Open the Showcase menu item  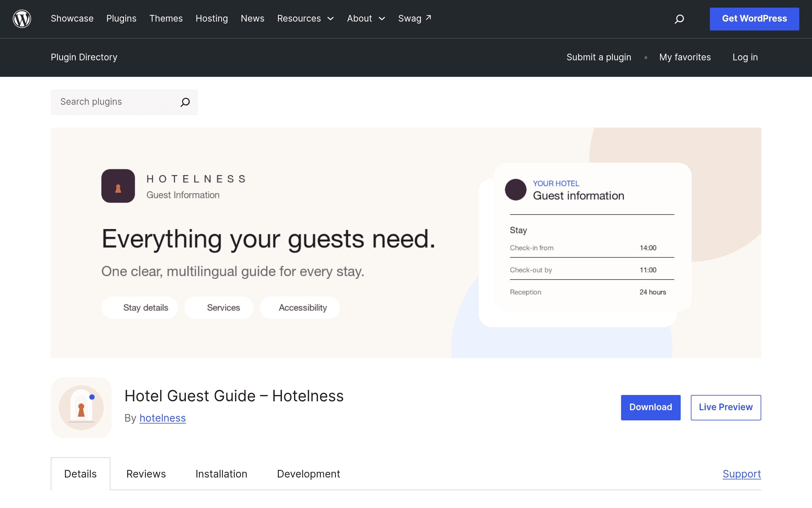72,18
